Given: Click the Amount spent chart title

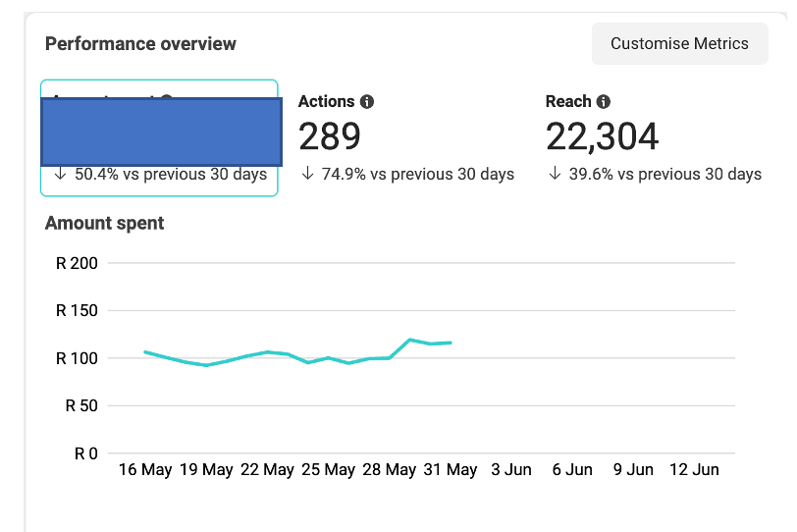Looking at the screenshot, I should [105, 223].
